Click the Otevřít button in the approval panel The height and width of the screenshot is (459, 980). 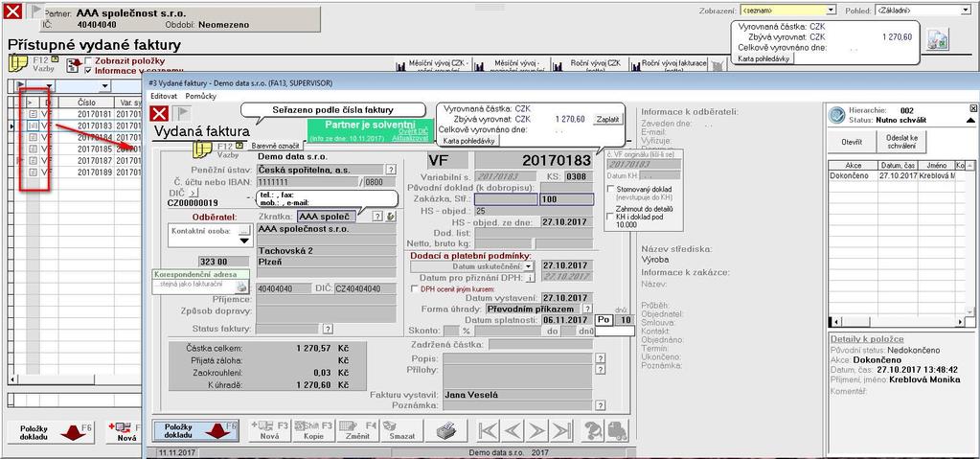[x=852, y=142]
